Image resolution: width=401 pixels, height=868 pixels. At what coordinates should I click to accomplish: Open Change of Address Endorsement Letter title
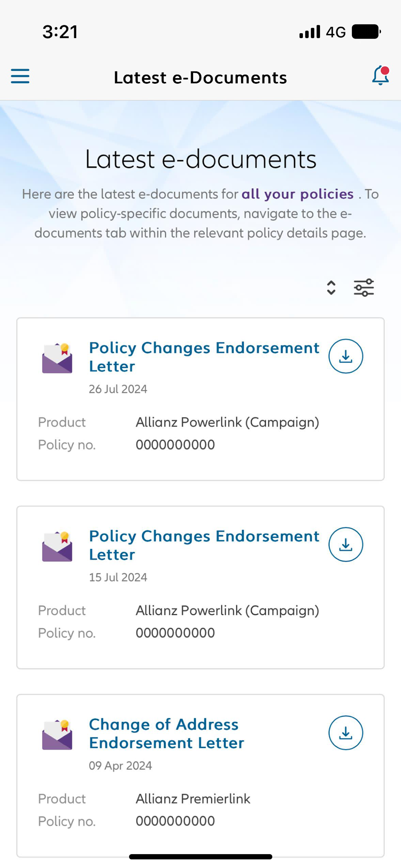[x=167, y=734]
